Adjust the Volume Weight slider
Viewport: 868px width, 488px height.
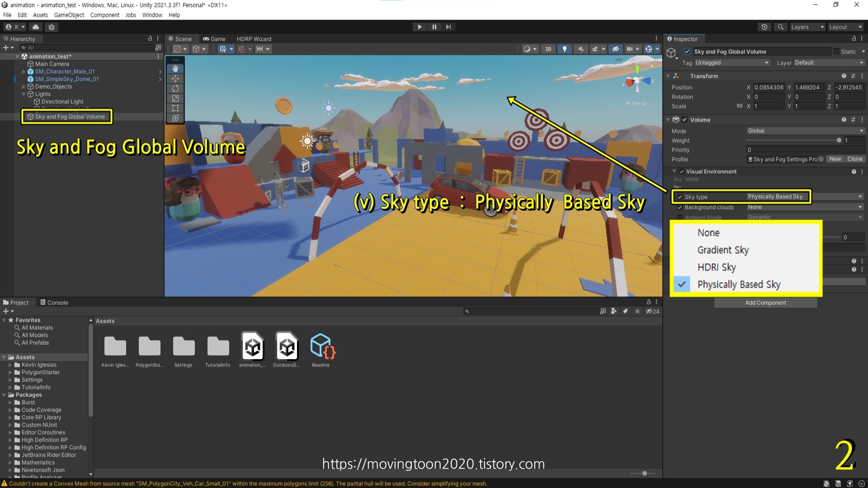pos(793,141)
